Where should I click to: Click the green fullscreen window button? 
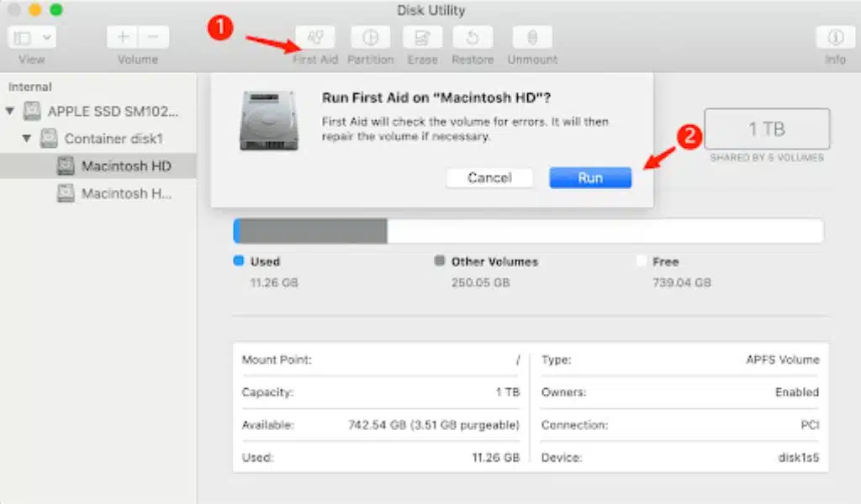[x=56, y=10]
